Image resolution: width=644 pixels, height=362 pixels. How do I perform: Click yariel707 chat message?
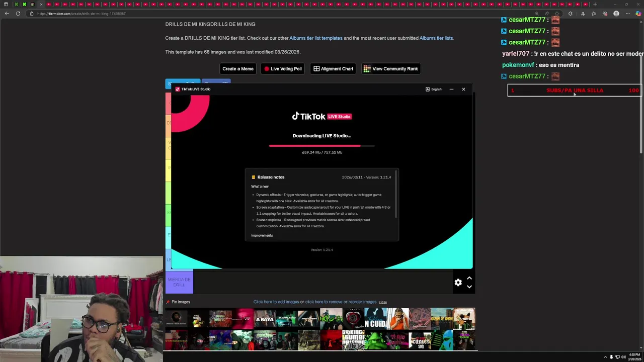(573, 54)
